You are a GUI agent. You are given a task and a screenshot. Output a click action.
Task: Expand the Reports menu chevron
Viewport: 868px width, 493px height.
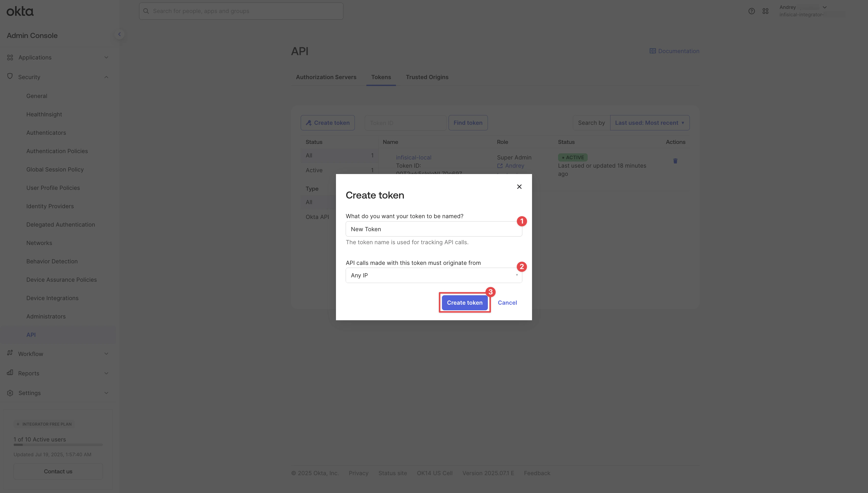(x=106, y=374)
